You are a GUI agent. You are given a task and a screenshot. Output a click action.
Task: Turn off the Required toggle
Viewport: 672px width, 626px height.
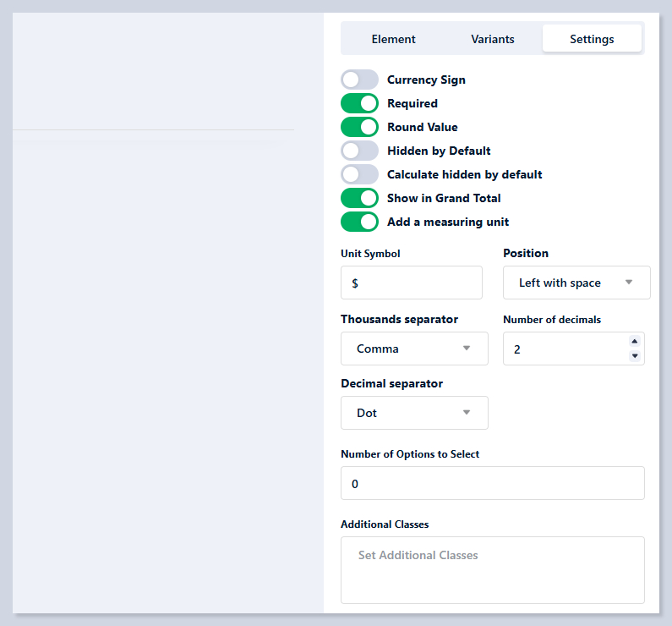pos(359,103)
